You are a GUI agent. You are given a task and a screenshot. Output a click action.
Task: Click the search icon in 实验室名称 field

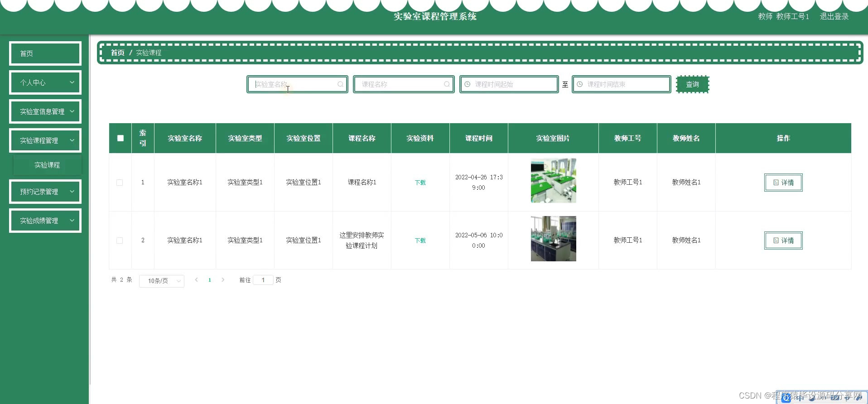point(340,84)
